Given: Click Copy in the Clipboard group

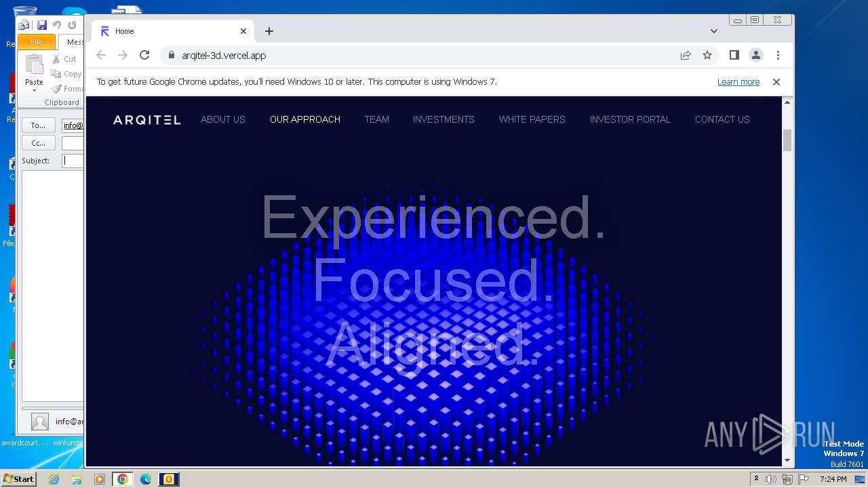Looking at the screenshot, I should click(66, 74).
